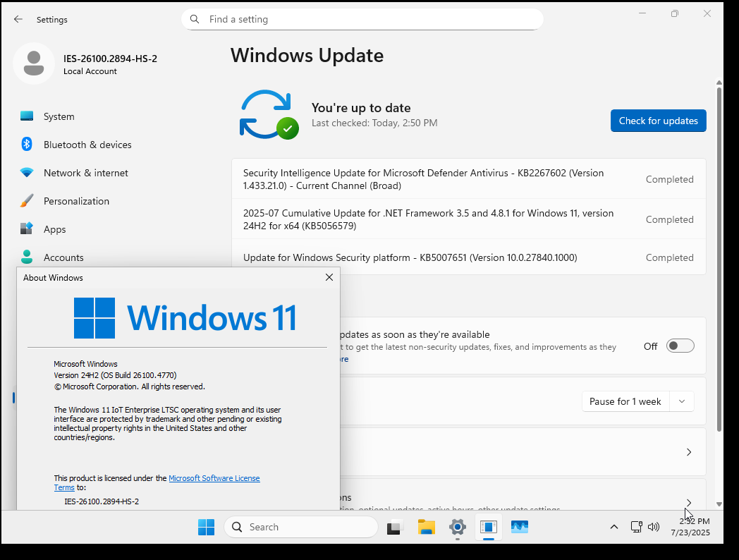Viewport: 739px width, 560px height.
Task: Click "Version 24H2 (OS Build 26100.4770)" text
Action: (x=115, y=375)
